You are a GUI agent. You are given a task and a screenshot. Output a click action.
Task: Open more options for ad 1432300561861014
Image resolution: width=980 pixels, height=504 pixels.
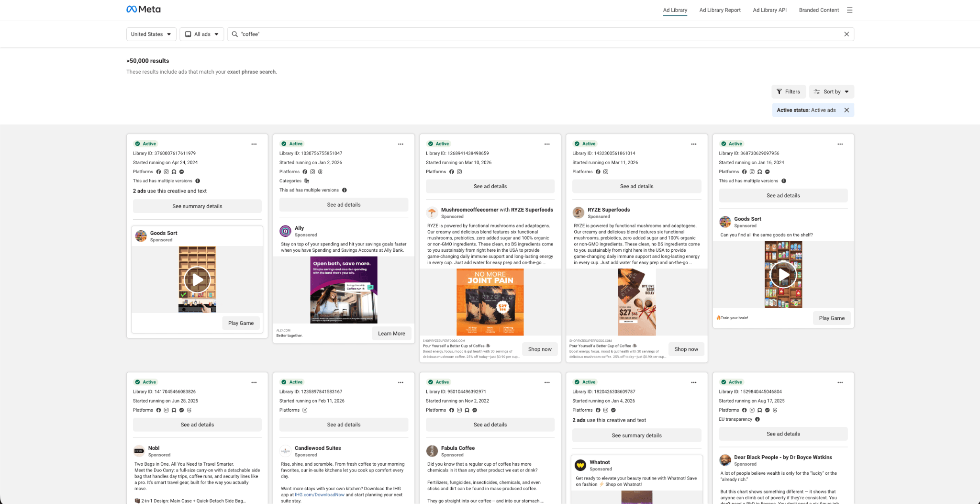(x=694, y=144)
